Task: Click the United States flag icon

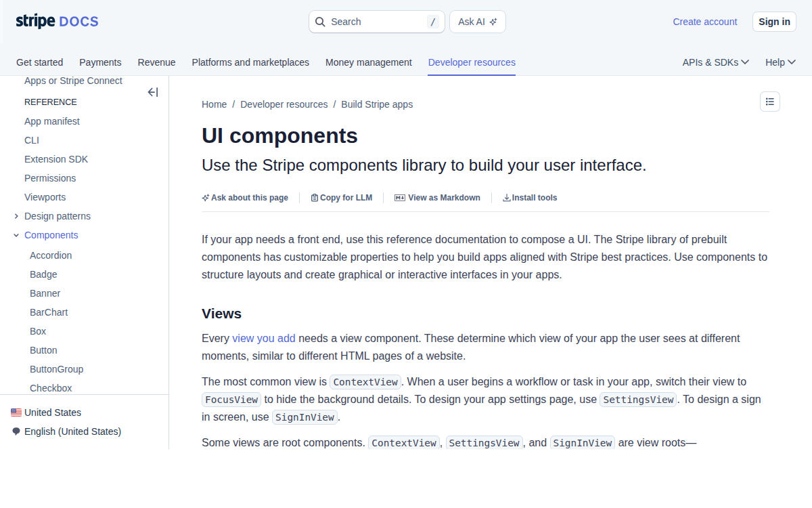Action: click(16, 412)
